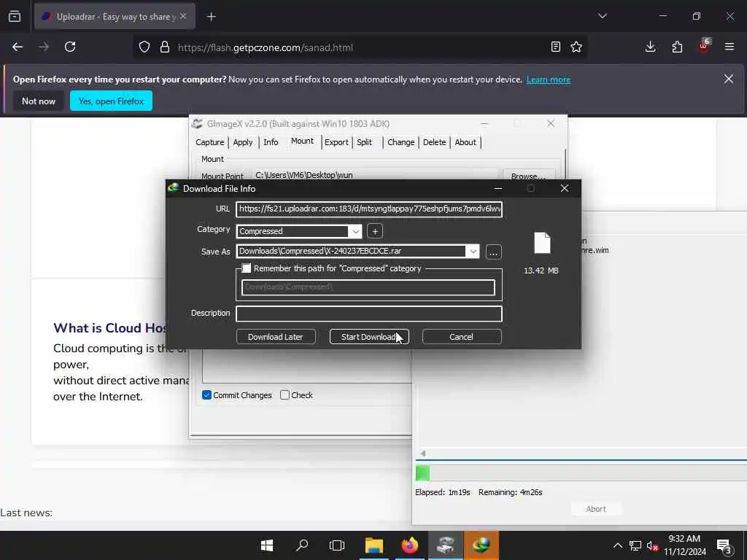747x560 pixels.
Task: Browse for a save folder with ellipsis button
Action: pos(494,252)
